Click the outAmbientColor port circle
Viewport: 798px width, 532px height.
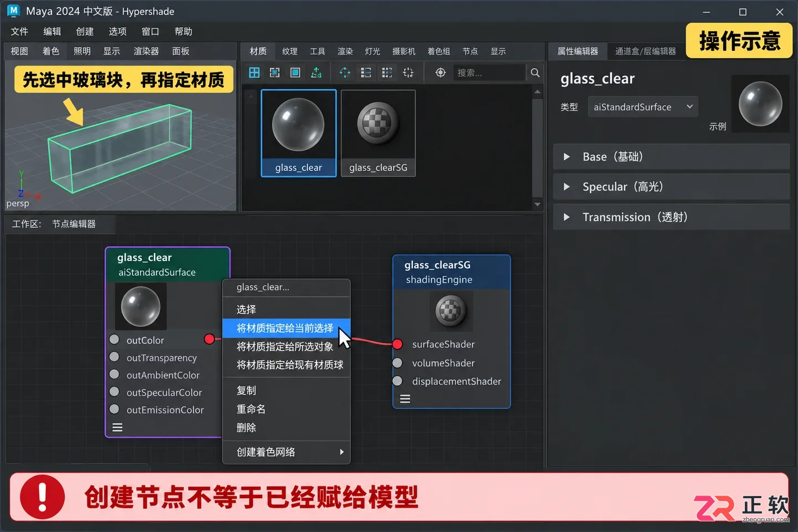coord(114,374)
